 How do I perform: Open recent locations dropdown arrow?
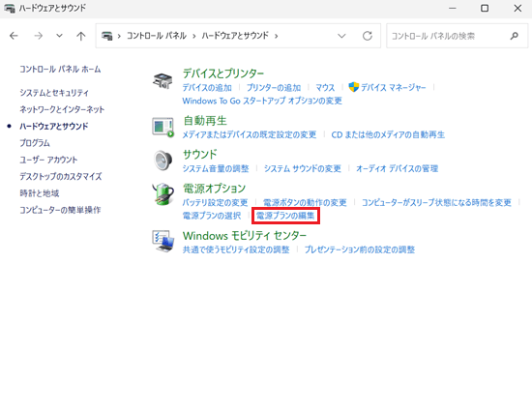pos(59,36)
